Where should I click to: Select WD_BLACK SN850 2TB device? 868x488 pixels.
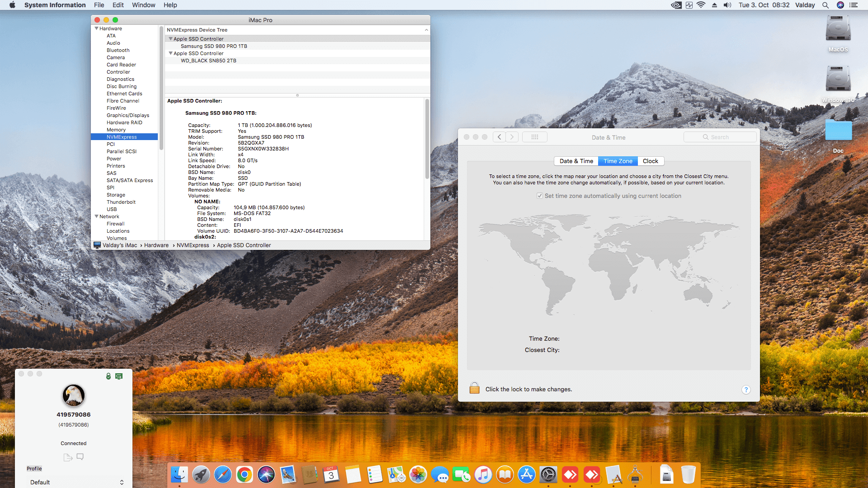208,61
